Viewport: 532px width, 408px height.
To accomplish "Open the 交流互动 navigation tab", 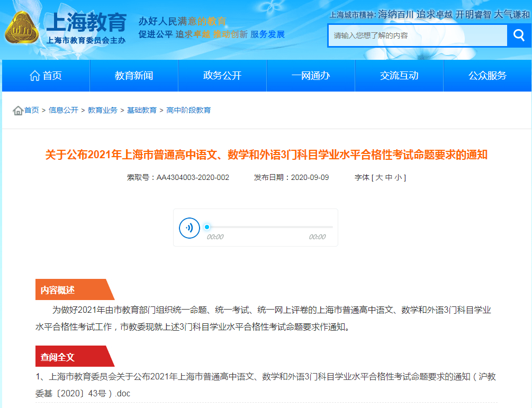I will 399,76.
